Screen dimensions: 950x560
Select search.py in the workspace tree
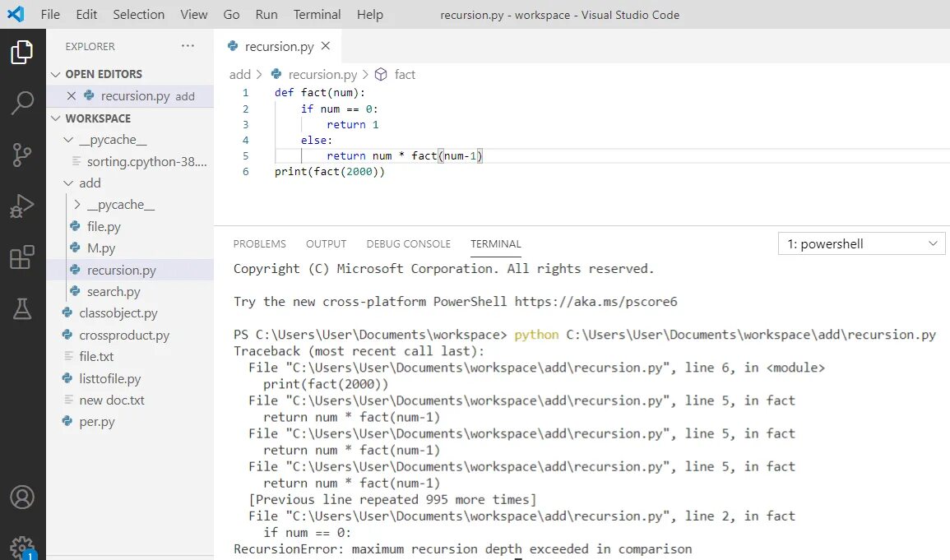coord(115,291)
